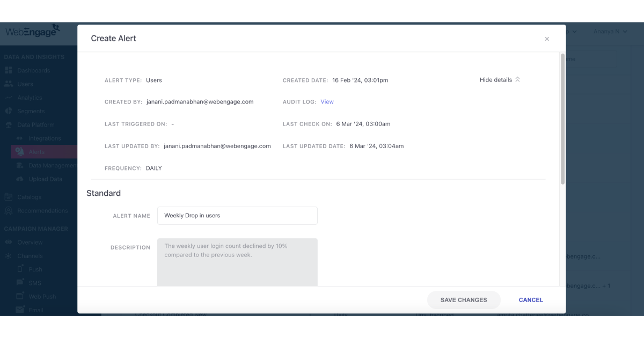This screenshot has width=644, height=338.
Task: Open Web Push via its icon
Action: click(20, 296)
